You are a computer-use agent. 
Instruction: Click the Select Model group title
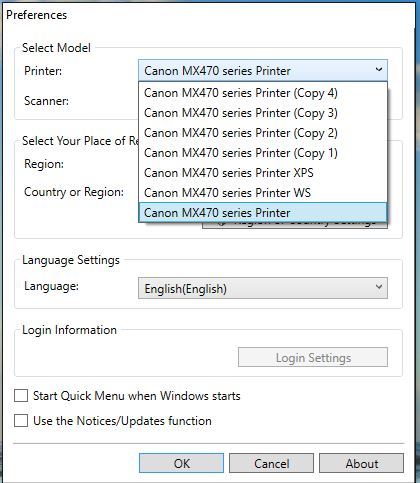pyautogui.click(x=56, y=48)
